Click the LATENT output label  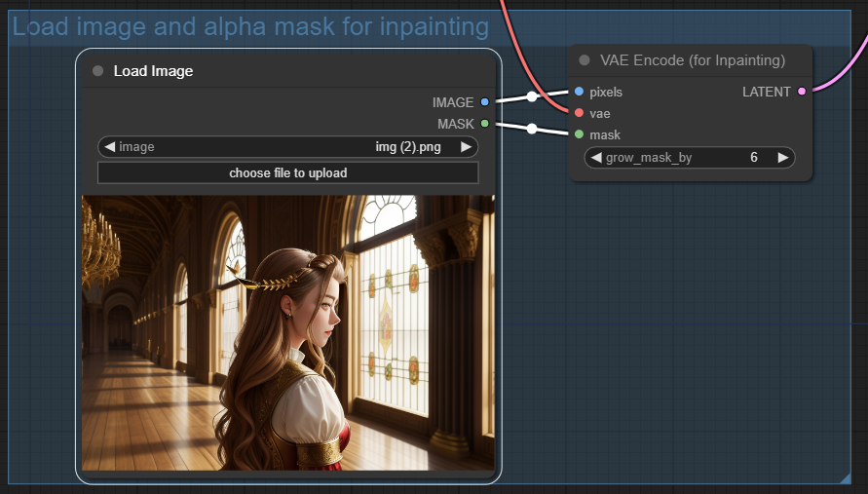pyautogui.click(x=766, y=92)
